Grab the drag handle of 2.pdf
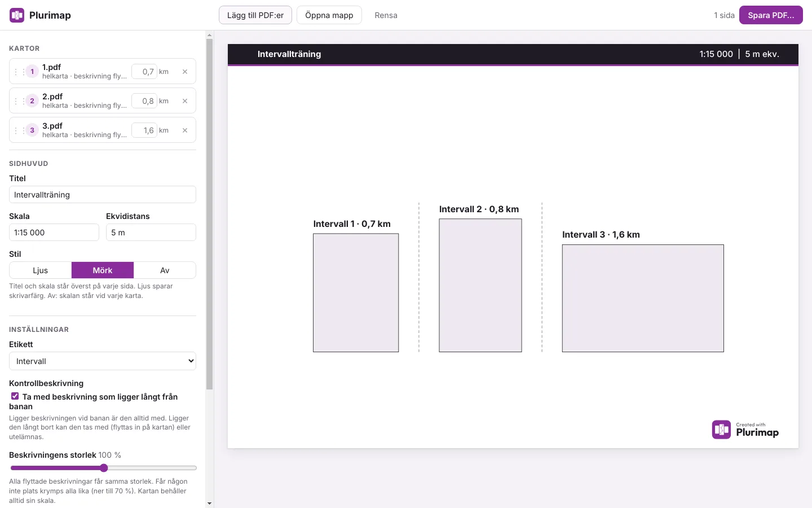Image resolution: width=812 pixels, height=508 pixels. 20,101
